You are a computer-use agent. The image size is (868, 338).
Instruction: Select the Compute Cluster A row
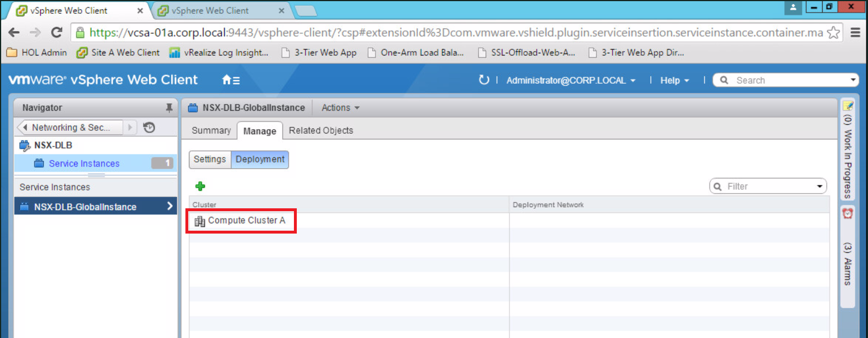coord(509,221)
